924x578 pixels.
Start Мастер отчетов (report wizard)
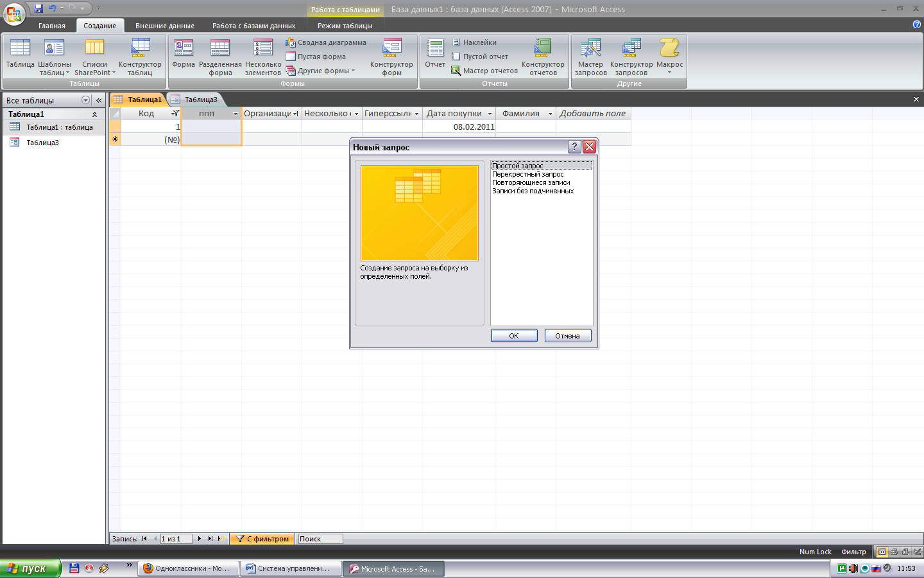(484, 71)
